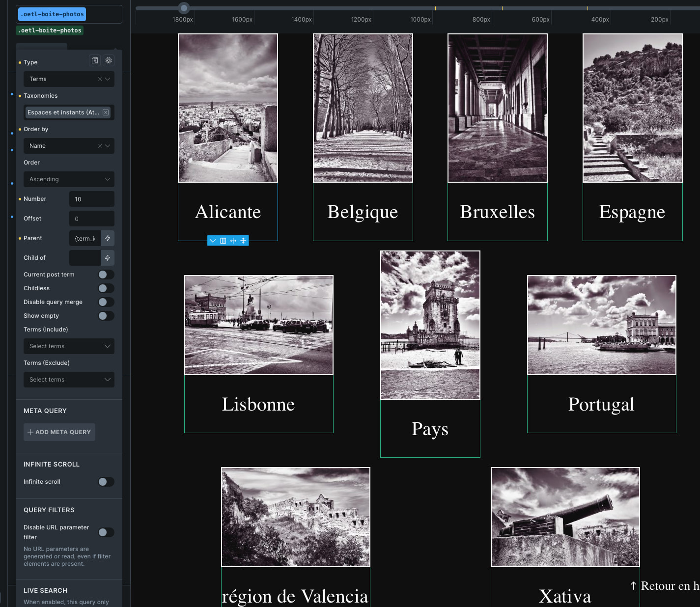700x607 pixels.
Task: Clear the Terms type selection
Action: [100, 79]
